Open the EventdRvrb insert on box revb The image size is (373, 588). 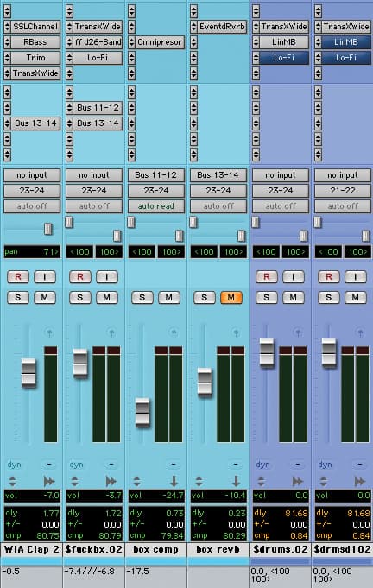[222, 27]
